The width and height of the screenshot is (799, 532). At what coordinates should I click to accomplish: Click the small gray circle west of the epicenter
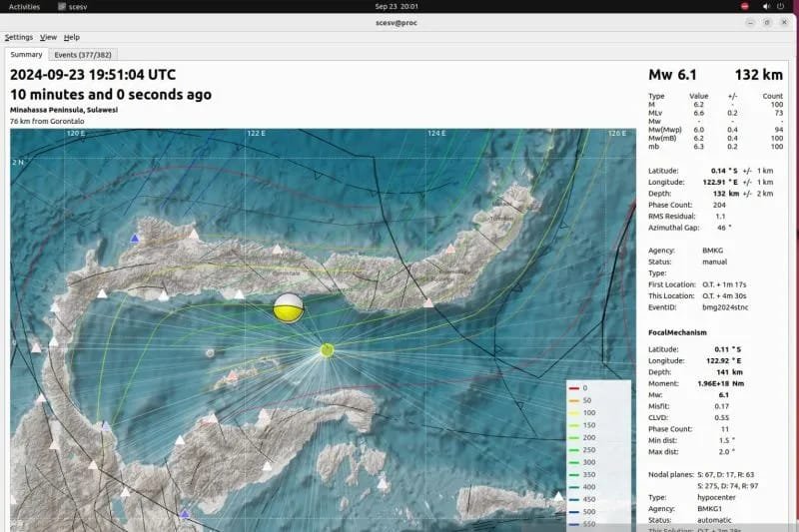(210, 352)
